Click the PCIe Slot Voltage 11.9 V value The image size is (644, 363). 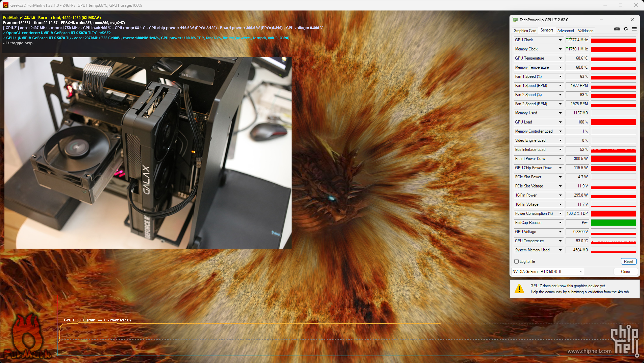577,186
